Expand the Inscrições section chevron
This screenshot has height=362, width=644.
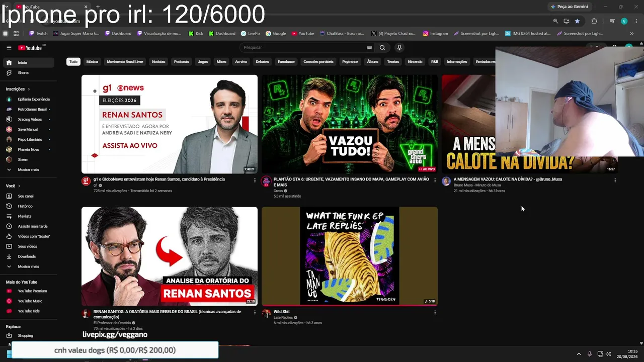click(29, 89)
